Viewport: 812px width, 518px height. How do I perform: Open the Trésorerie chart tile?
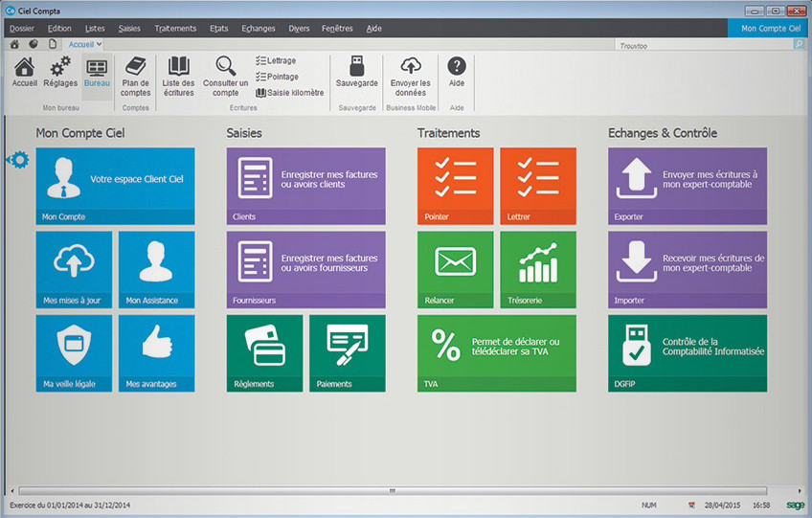(x=538, y=269)
